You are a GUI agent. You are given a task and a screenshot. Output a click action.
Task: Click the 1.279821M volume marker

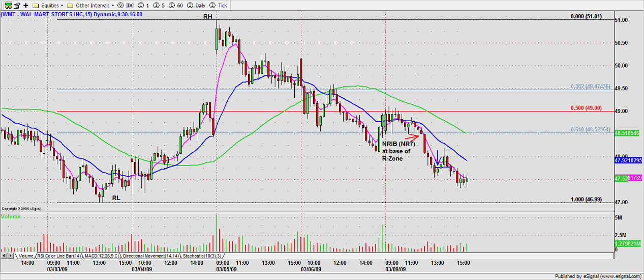pos(629,244)
